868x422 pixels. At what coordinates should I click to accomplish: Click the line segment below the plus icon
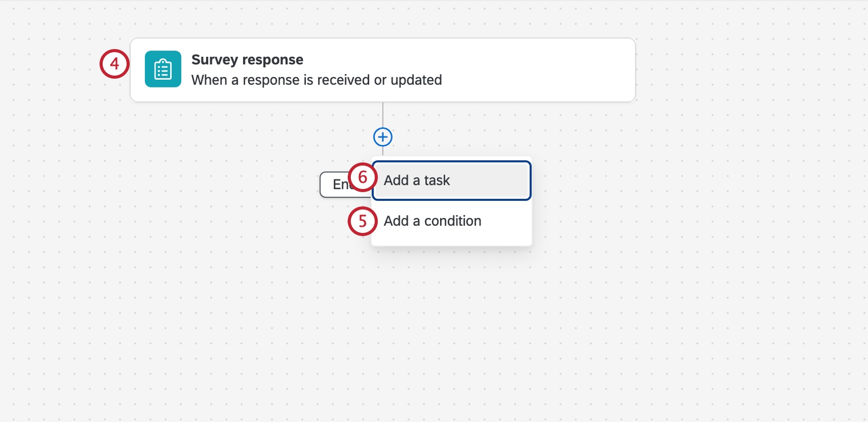[x=382, y=151]
